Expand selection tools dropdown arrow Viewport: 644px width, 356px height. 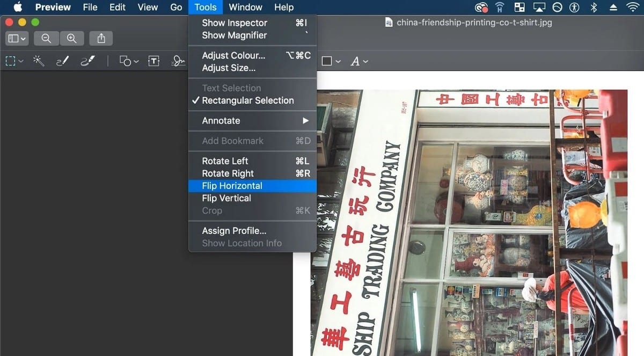click(x=21, y=62)
